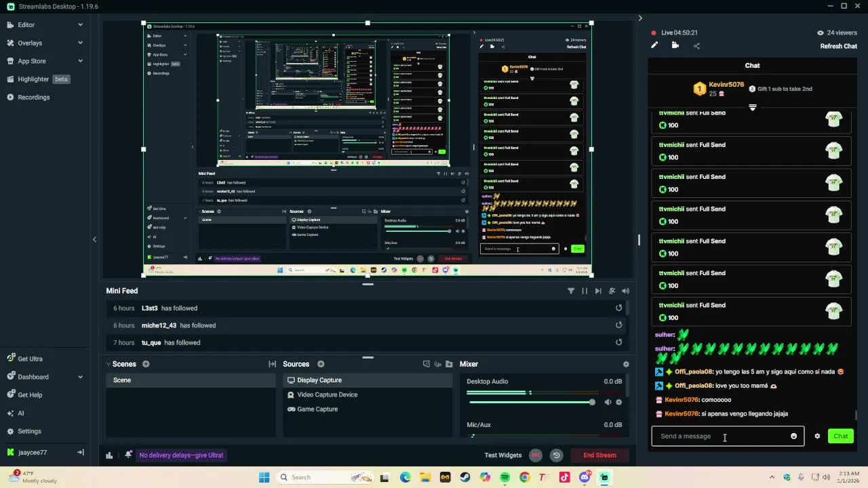The width and height of the screenshot is (868, 488).
Task: Replay the tu_que follow alert
Action: pyautogui.click(x=618, y=342)
